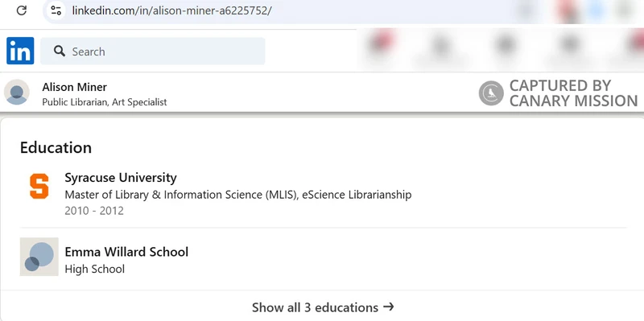Click the Emma Willard School placeholder logo
644x321 pixels.
[39, 257]
